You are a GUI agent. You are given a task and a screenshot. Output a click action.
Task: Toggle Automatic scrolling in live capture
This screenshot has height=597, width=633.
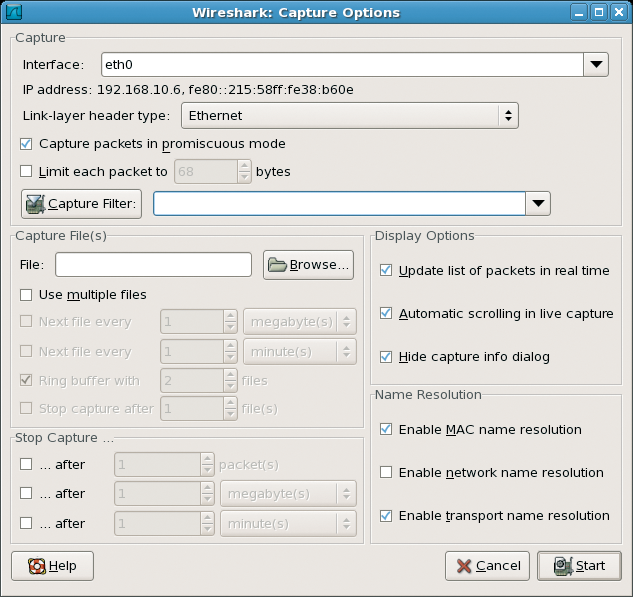[x=386, y=313]
